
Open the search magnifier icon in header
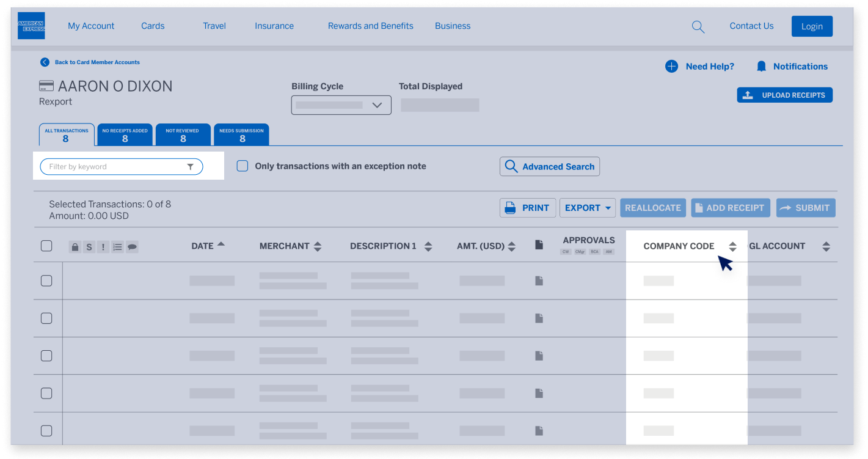click(x=698, y=27)
